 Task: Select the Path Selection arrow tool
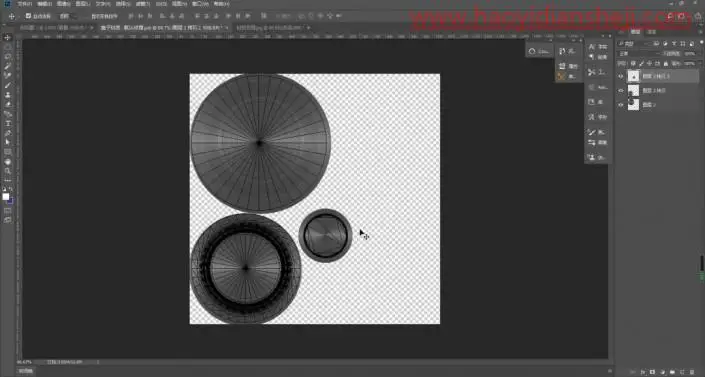pos(8,142)
